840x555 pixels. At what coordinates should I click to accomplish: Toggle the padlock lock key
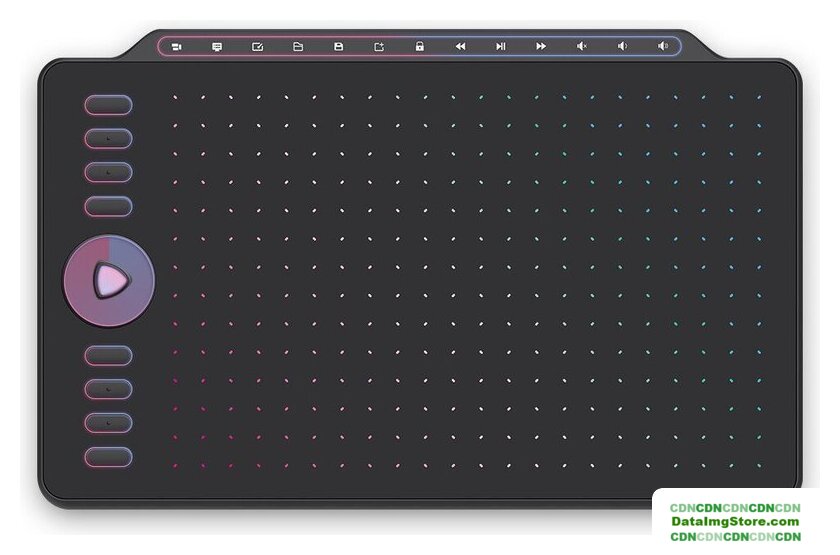click(419, 47)
